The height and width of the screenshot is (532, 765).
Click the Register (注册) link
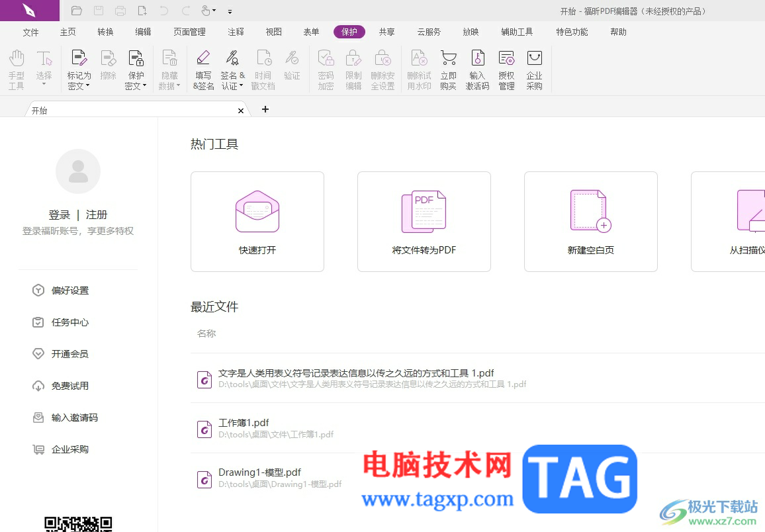97,215
